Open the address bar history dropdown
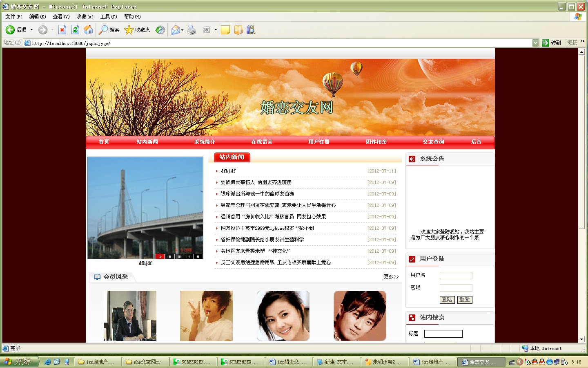Viewport: 588px width, 368px height. pyautogui.click(x=535, y=43)
